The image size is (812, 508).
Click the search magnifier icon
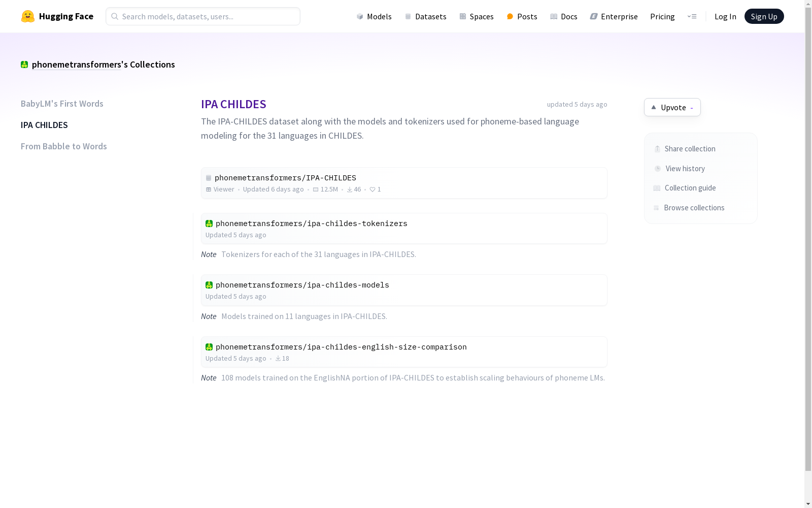click(115, 16)
